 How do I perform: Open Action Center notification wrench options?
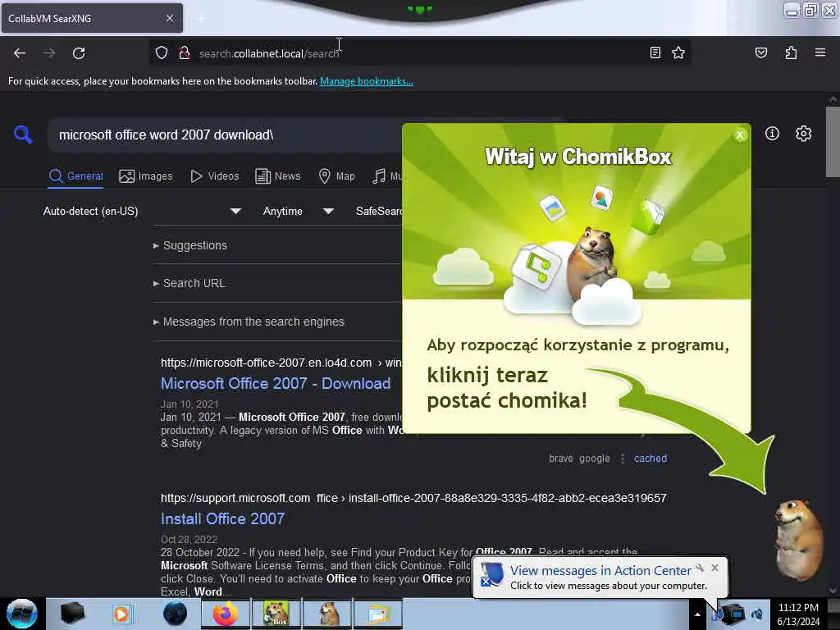click(x=699, y=568)
